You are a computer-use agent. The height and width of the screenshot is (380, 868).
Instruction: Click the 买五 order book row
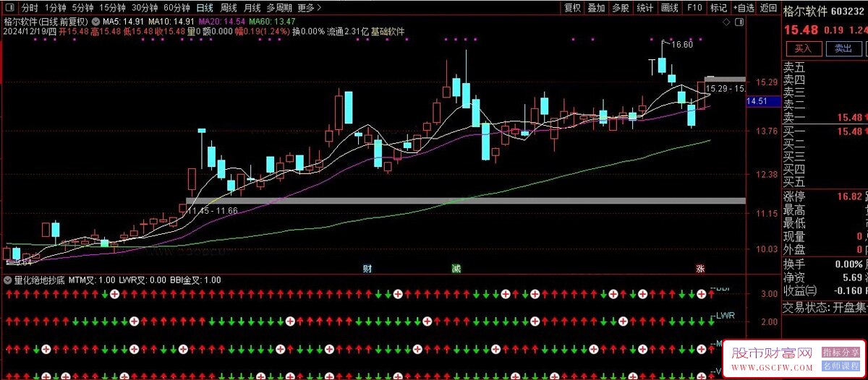825,182
